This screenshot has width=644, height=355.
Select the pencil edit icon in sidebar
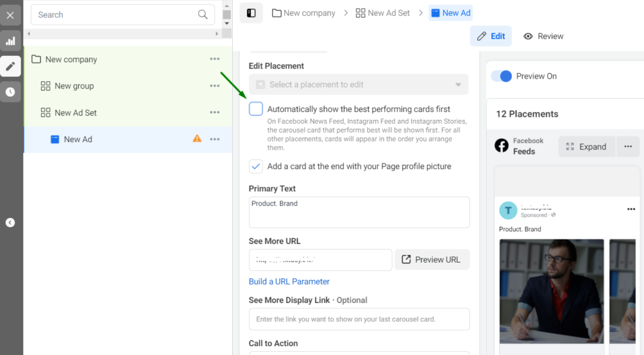(10, 66)
